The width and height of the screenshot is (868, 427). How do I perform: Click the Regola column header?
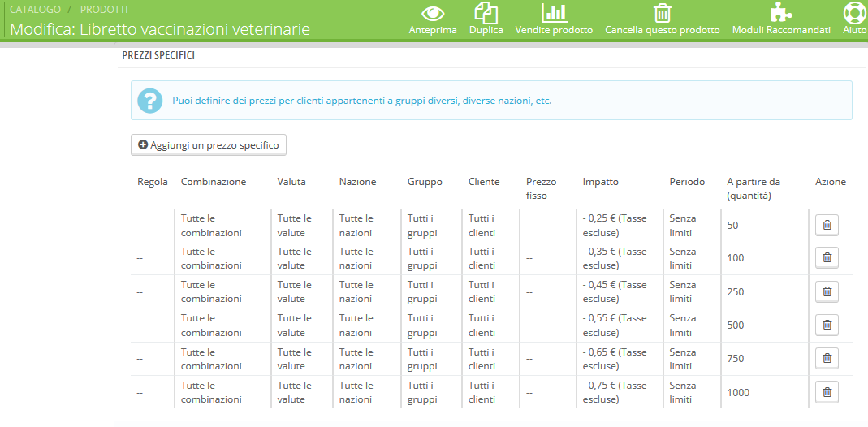(152, 181)
